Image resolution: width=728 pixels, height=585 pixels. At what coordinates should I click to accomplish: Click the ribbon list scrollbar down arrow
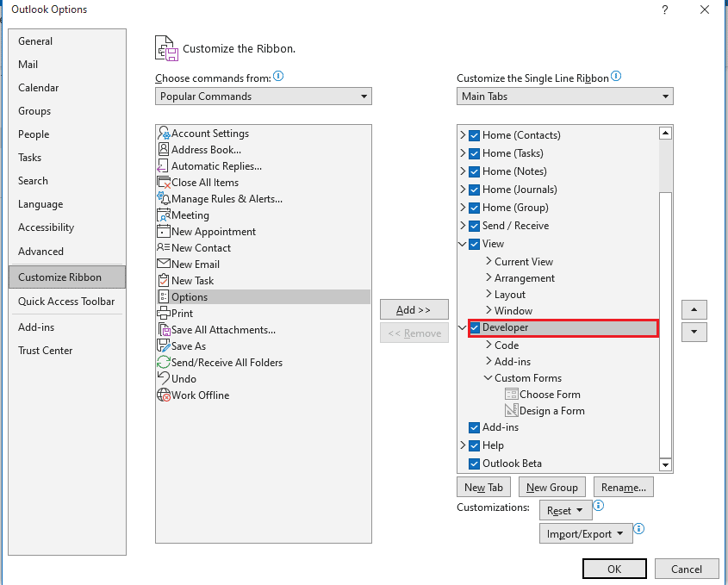[665, 465]
